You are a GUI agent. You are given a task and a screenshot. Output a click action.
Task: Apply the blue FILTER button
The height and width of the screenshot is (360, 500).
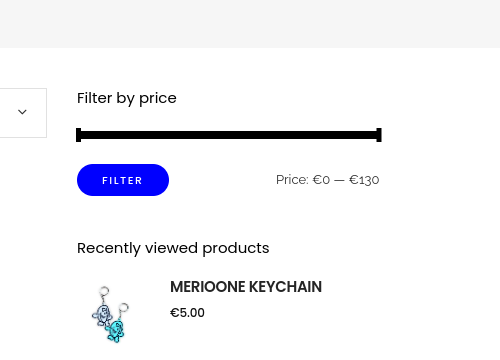[123, 180]
